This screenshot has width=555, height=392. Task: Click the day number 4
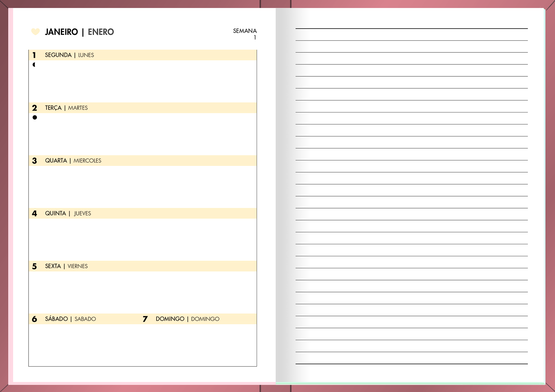(34, 213)
